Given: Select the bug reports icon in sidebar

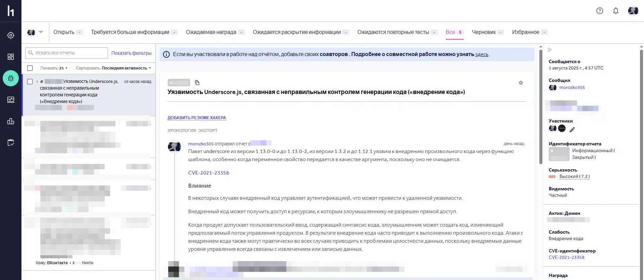Looking at the screenshot, I should pos(11,78).
